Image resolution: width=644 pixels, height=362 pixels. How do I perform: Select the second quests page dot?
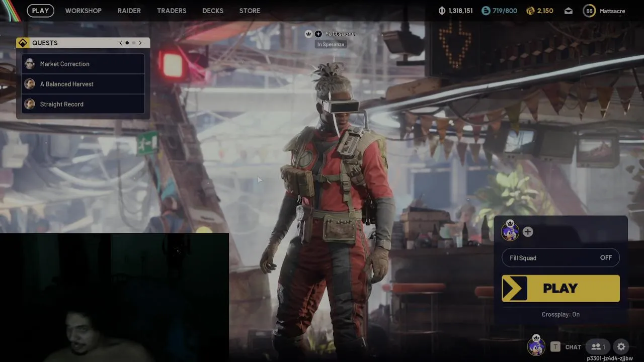pyautogui.click(x=134, y=43)
